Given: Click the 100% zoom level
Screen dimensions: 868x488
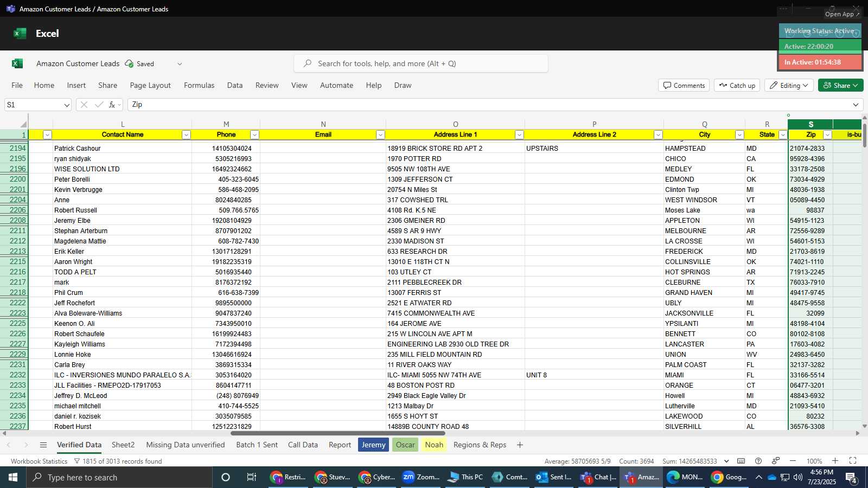Looking at the screenshot, I should click(814, 461).
